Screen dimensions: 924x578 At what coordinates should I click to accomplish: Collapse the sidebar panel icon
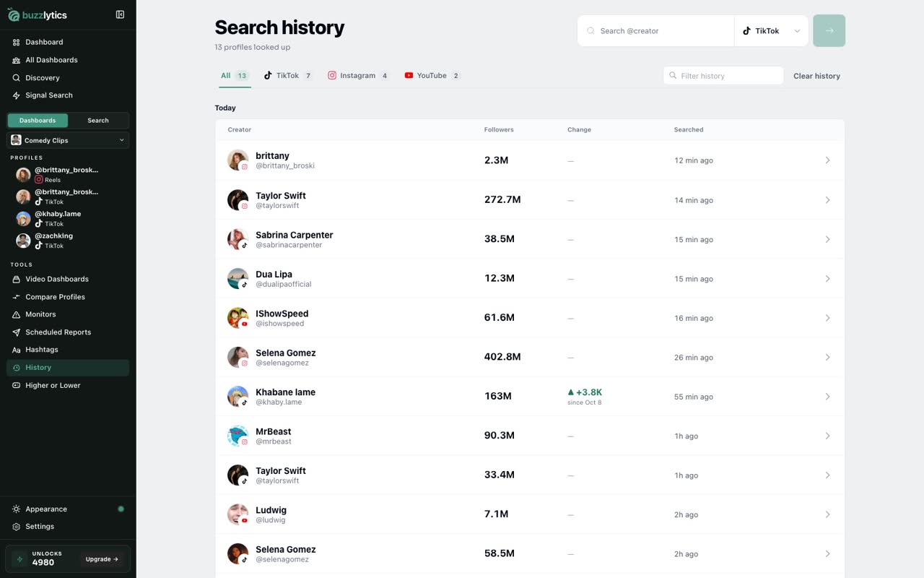click(120, 14)
